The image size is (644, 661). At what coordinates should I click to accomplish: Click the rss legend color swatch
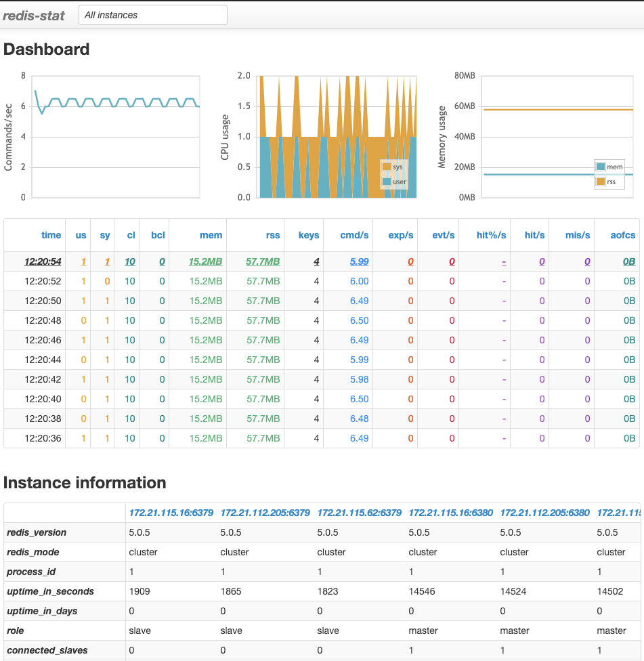601,182
